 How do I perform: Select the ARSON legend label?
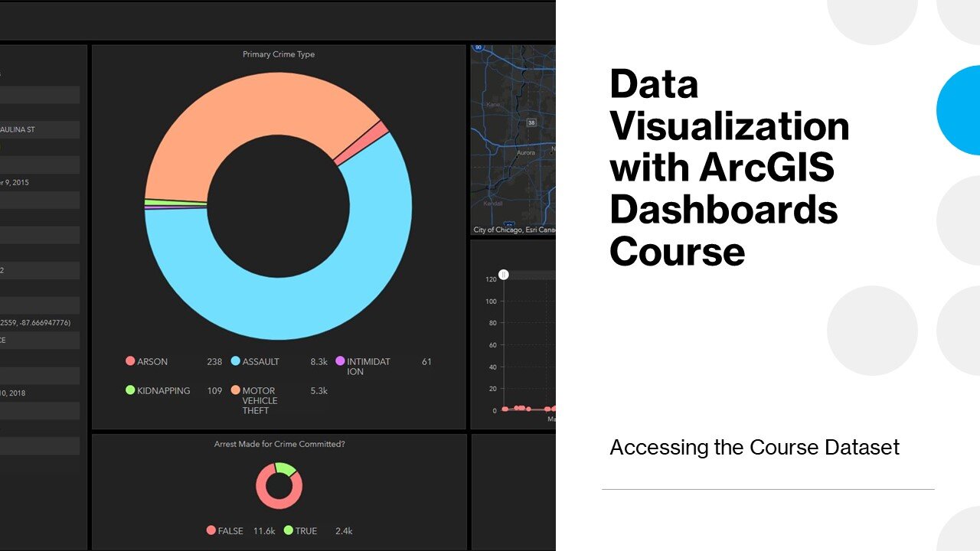(x=152, y=362)
